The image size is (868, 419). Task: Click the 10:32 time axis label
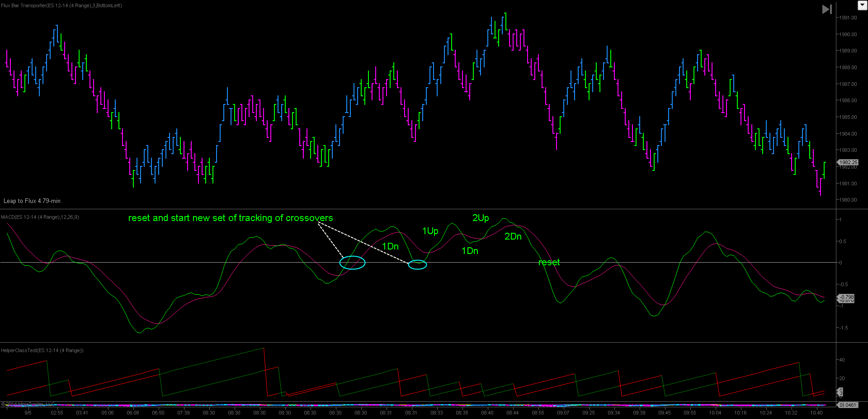click(x=791, y=413)
